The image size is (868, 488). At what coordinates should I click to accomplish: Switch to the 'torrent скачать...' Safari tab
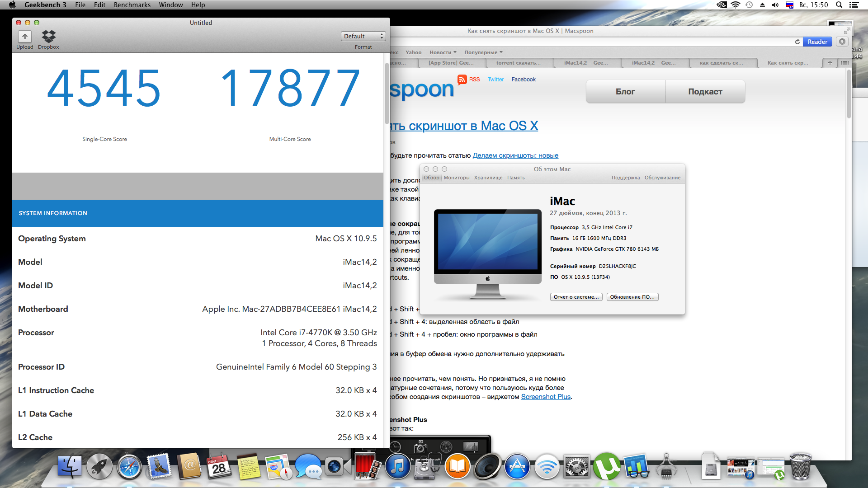click(518, 63)
